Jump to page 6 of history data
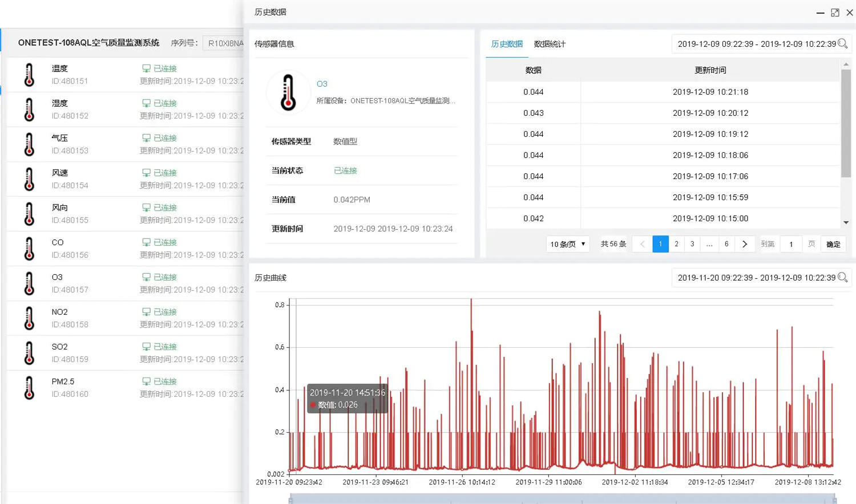 (726, 244)
